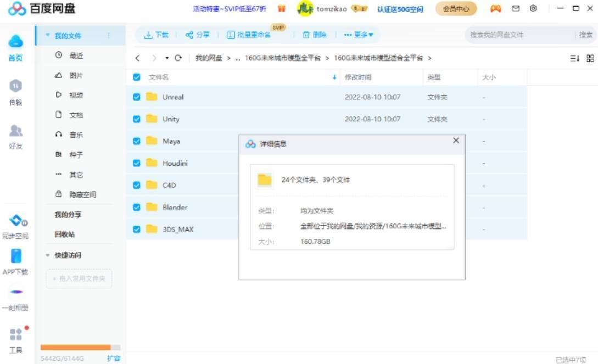Open the 更多 dropdown menu
598x364 pixels.
coord(359,35)
